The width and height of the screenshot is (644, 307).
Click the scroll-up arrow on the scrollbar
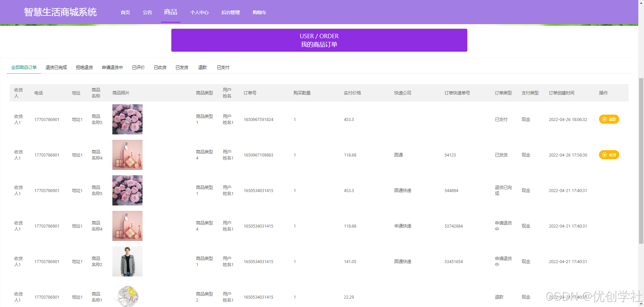642,3
